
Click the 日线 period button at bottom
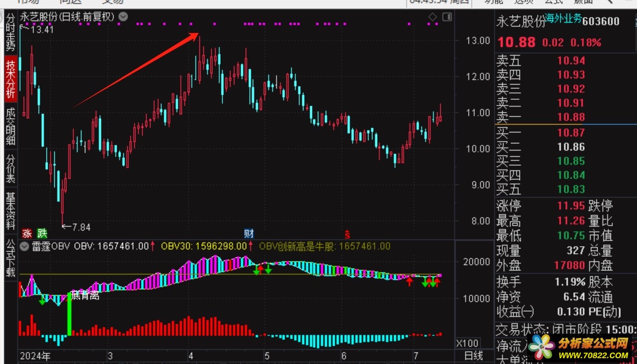tap(474, 357)
